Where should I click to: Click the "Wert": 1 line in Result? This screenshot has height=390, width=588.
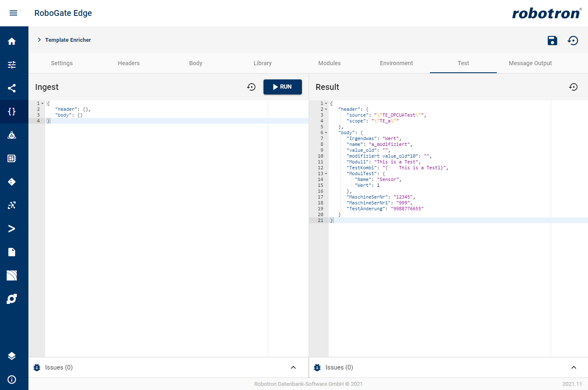pyautogui.click(x=367, y=185)
